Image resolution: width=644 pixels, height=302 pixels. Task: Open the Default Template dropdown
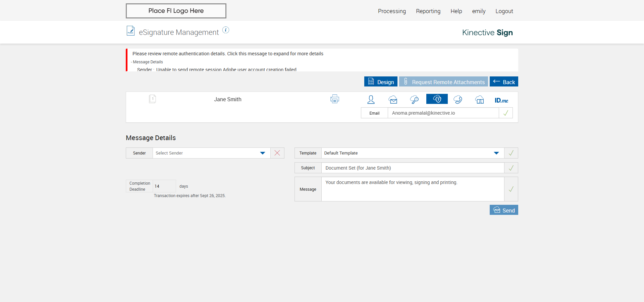413,153
